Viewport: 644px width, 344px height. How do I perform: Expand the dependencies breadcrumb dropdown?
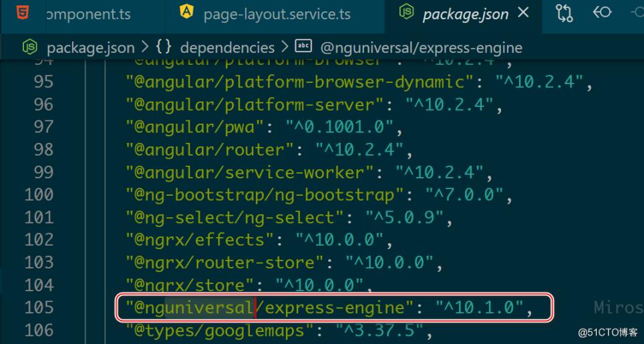coord(227,47)
